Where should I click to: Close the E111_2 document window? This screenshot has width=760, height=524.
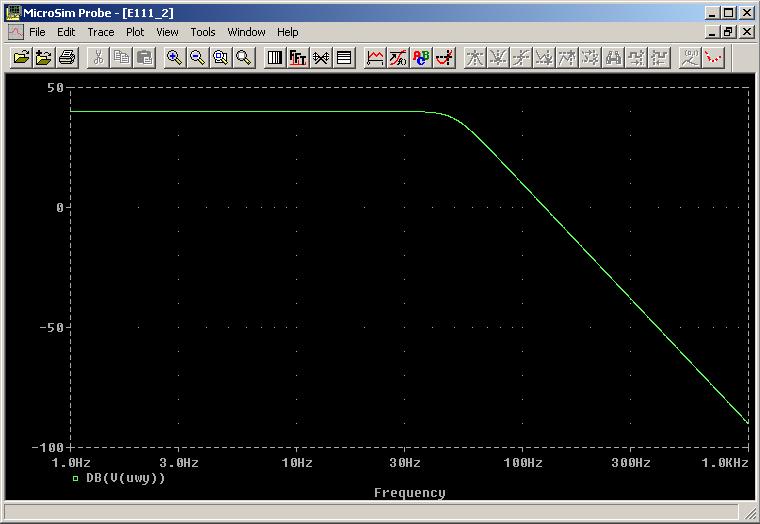pyautogui.click(x=747, y=32)
